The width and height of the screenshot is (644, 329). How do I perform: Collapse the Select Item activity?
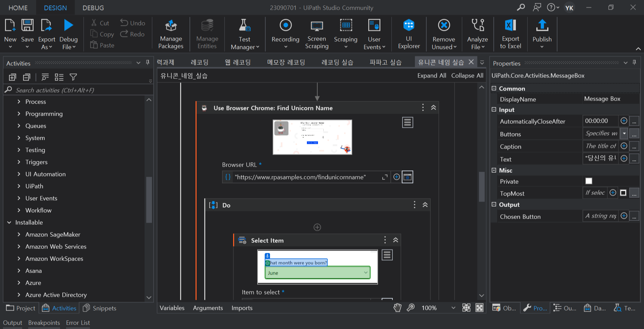[395, 240]
